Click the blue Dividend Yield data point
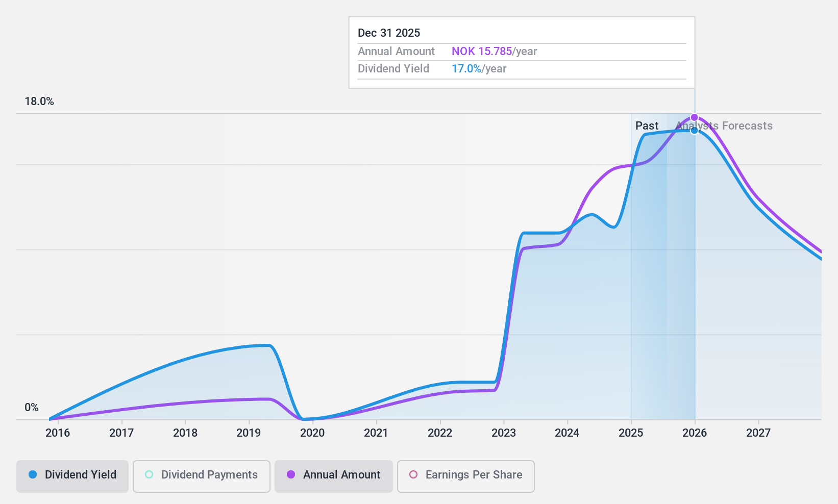 694,131
